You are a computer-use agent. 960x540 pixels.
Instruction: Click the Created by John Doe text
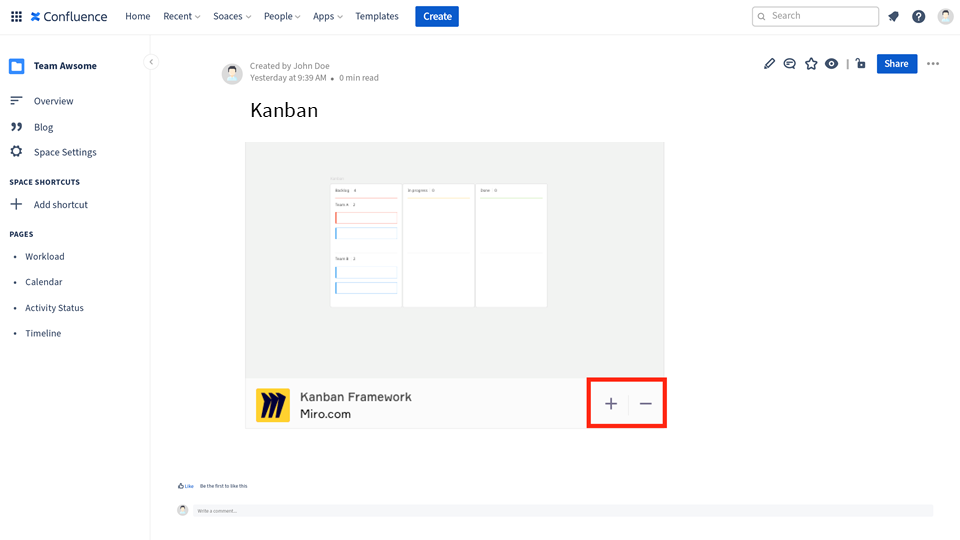point(290,66)
